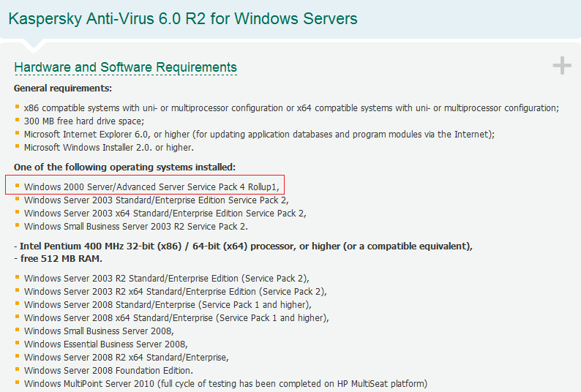Select Microsoft Internet Explorer 6.0 requirement
This screenshot has height=392, width=581.
point(259,134)
